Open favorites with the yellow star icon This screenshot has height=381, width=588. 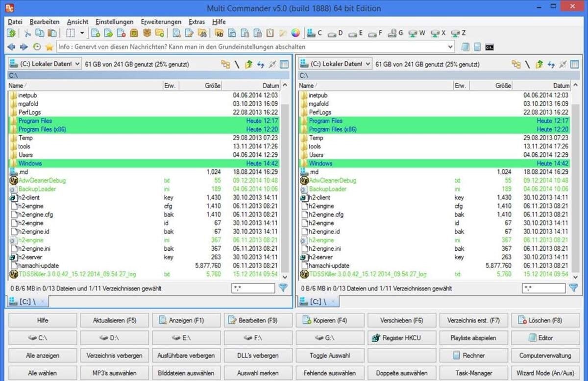coord(49,47)
